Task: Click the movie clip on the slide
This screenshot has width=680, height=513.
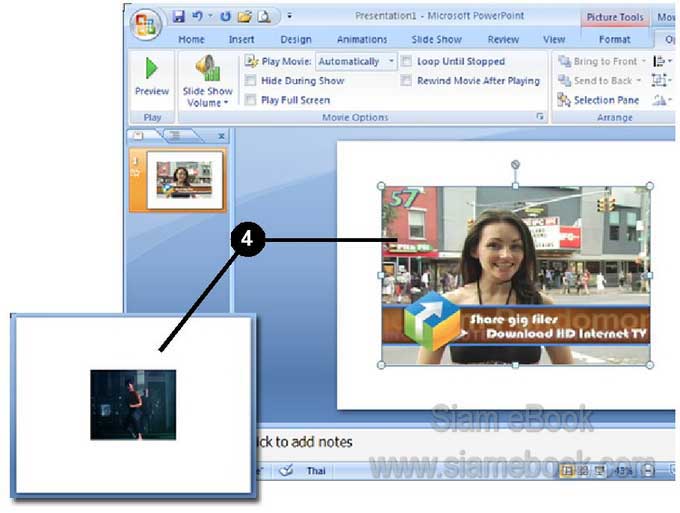Action: tap(515, 275)
